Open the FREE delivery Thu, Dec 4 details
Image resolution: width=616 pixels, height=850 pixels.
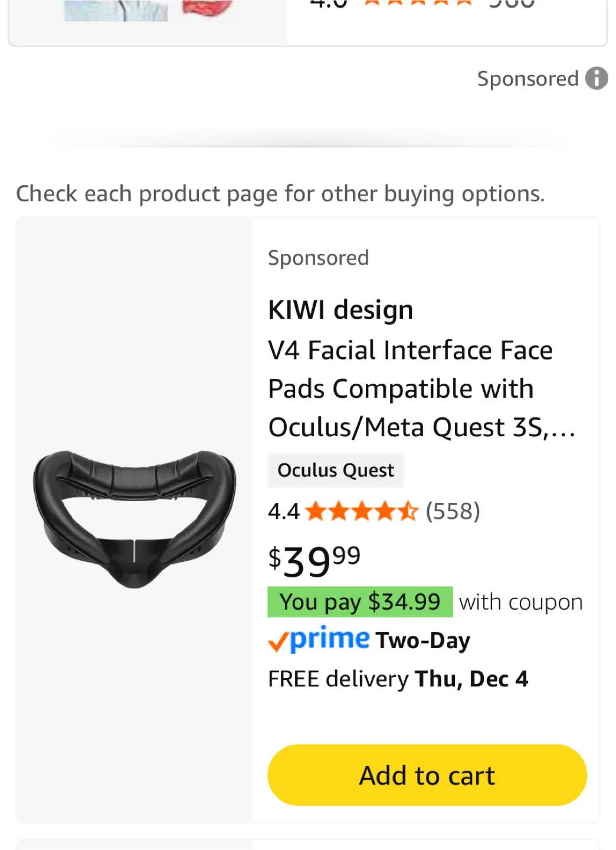pos(398,678)
